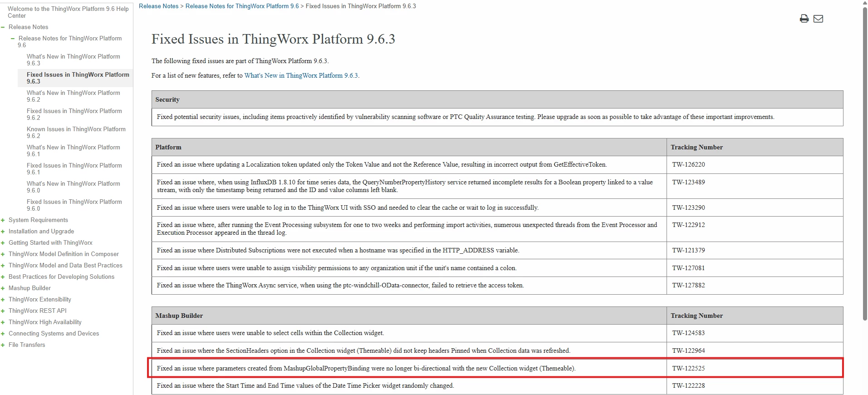This screenshot has height=395, width=868.
Task: Open Known Issues in ThingWorx Platform 9.6.2
Action: point(76,133)
